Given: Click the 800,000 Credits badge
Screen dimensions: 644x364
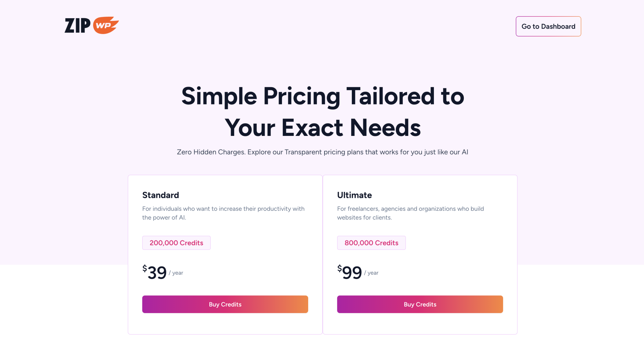Looking at the screenshot, I should (x=371, y=243).
